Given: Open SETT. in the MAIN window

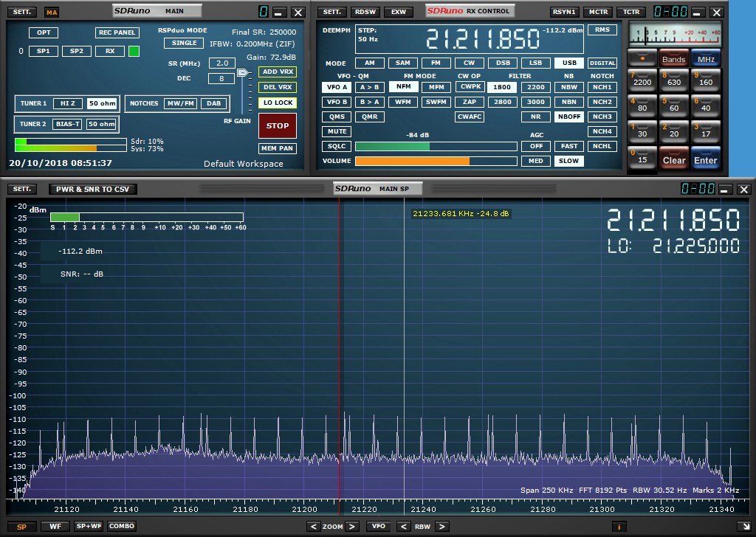Looking at the screenshot, I should point(21,12).
